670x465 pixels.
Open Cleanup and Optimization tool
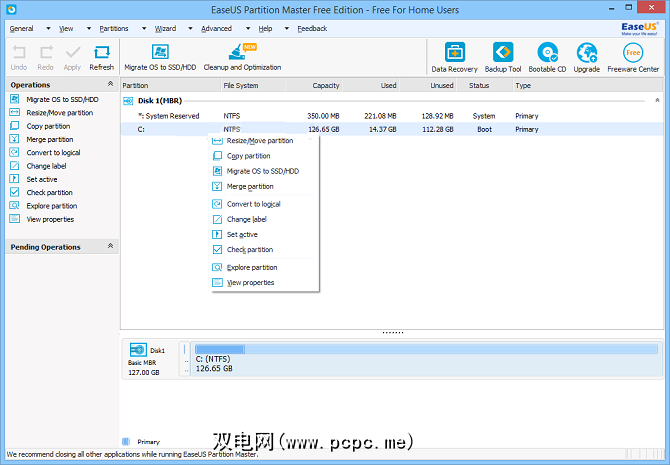click(242, 57)
